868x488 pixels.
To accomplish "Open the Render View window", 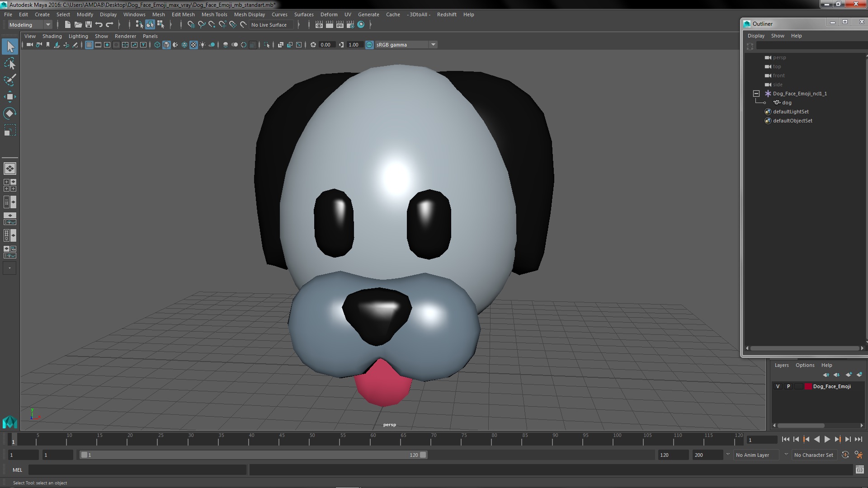I will click(319, 25).
